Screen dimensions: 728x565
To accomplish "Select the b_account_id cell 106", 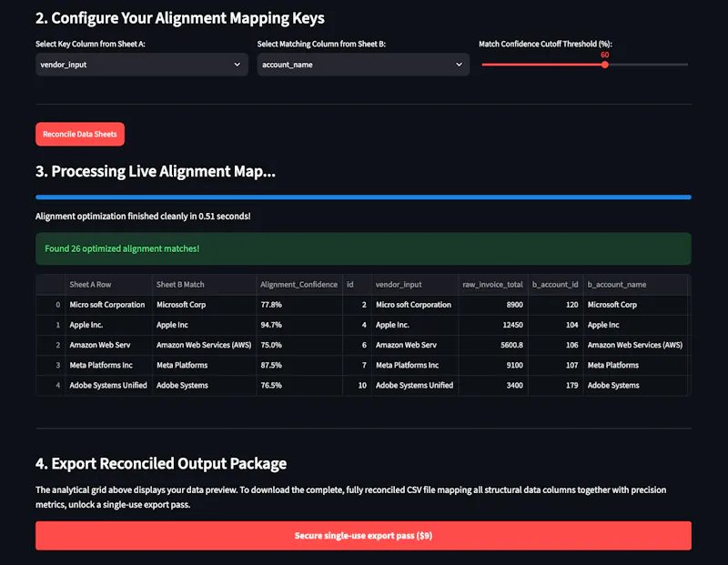I will 555,345.
